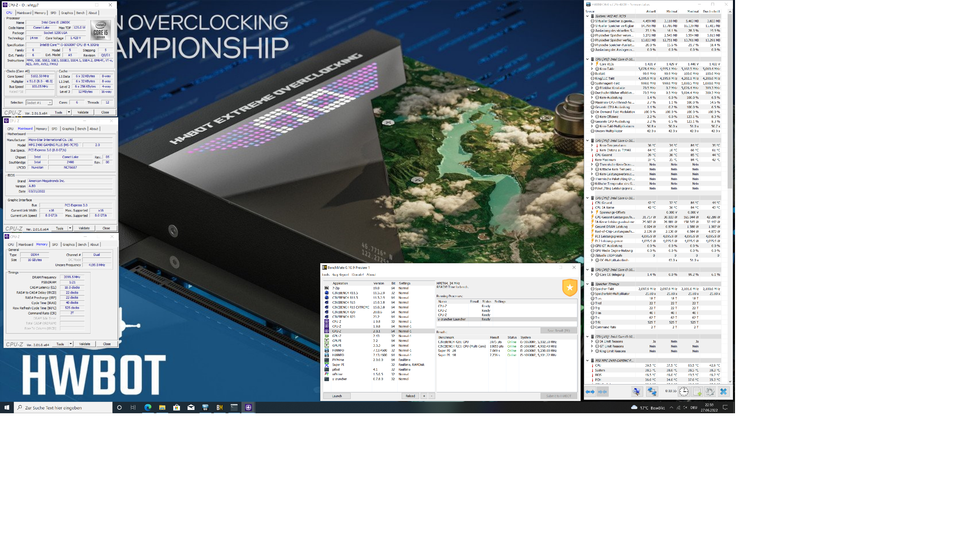Open BenchMate About menu

coord(371,274)
